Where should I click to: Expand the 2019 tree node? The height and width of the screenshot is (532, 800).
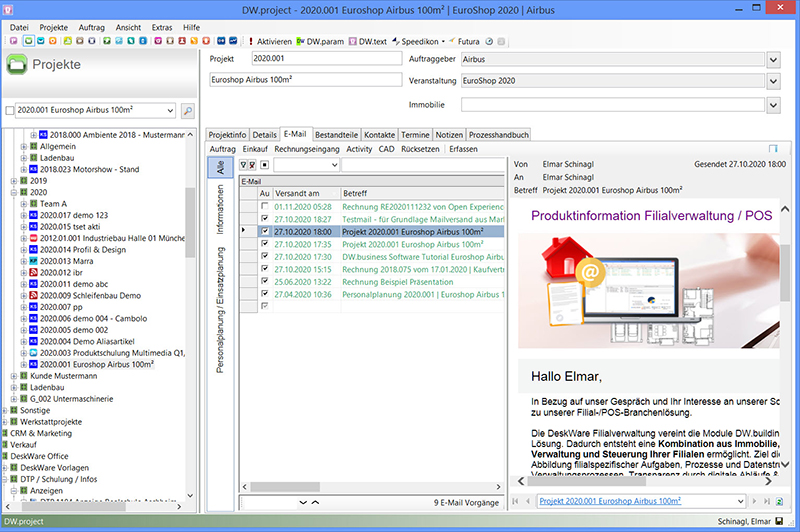(x=14, y=181)
